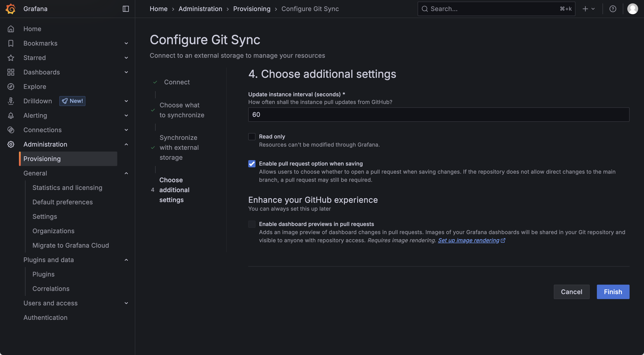Collapse the General subsection chevron

[x=126, y=173]
